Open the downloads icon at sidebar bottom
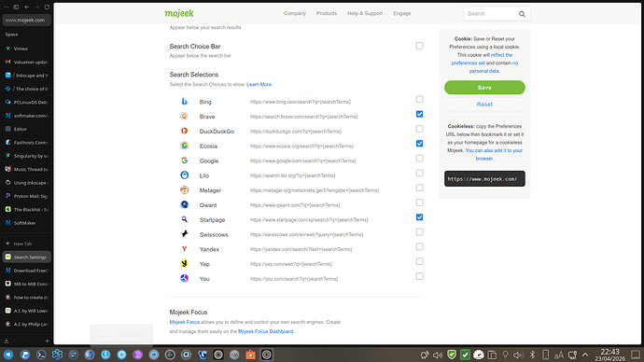This screenshot has width=644, height=362. (7, 341)
